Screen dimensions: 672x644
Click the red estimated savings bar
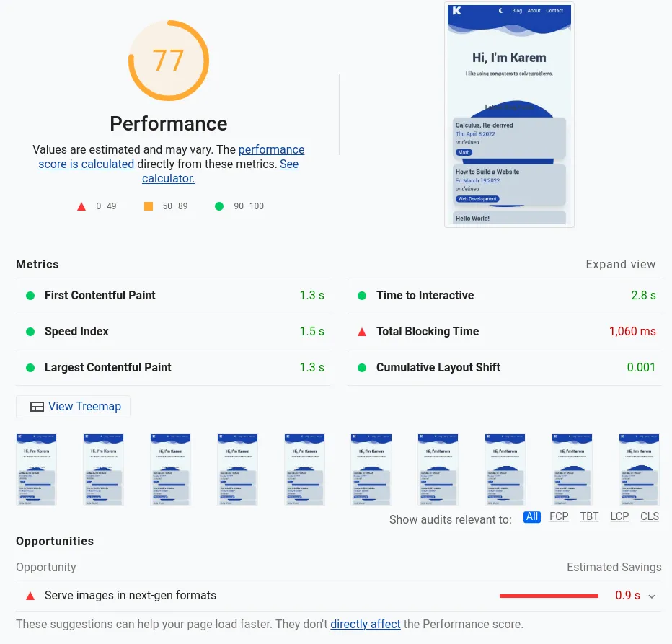pyautogui.click(x=549, y=596)
